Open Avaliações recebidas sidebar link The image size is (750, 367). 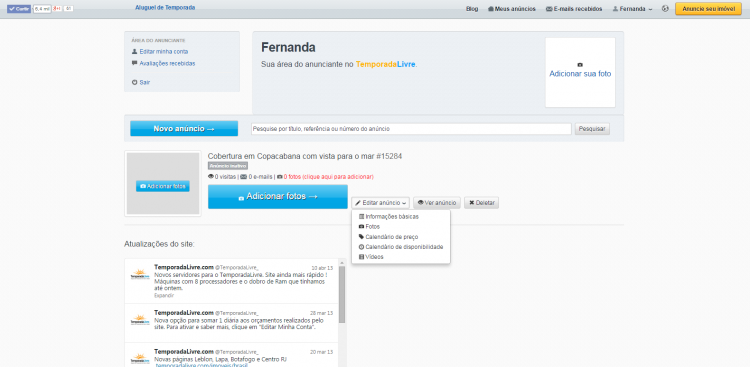[x=167, y=63]
